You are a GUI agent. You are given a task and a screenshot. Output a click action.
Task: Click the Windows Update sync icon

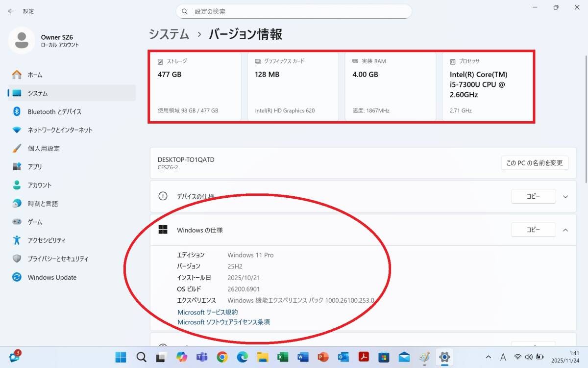[x=17, y=277]
